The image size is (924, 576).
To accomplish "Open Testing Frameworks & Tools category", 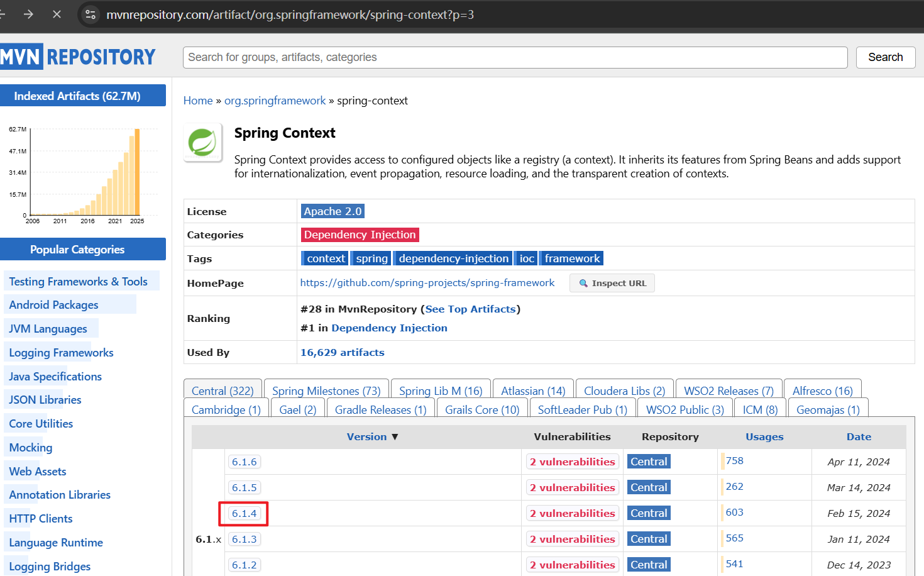I will click(x=79, y=282).
